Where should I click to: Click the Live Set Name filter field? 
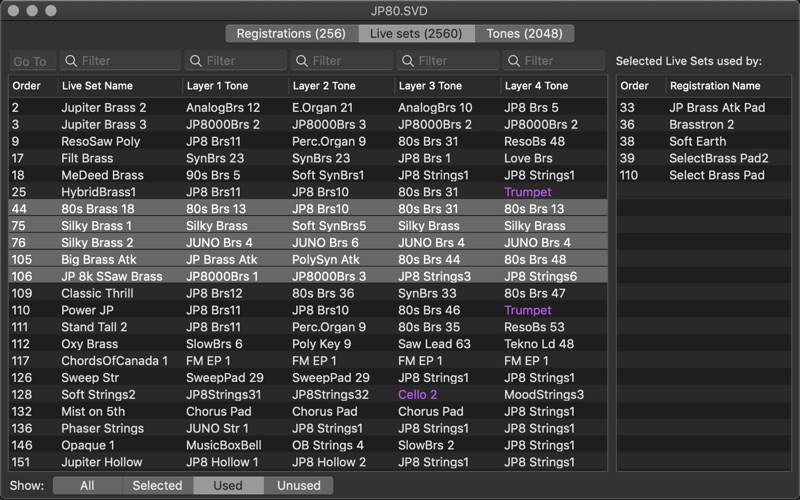click(x=120, y=61)
